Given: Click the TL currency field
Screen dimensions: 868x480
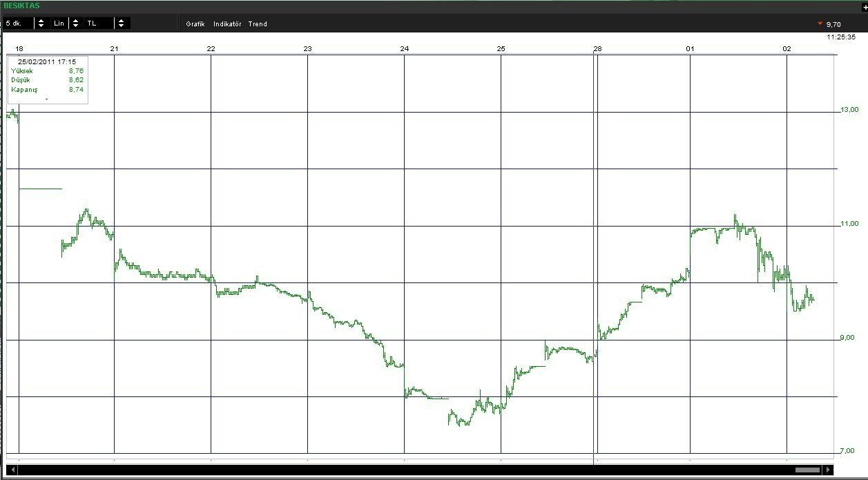Looking at the screenshot, I should 98,23.
